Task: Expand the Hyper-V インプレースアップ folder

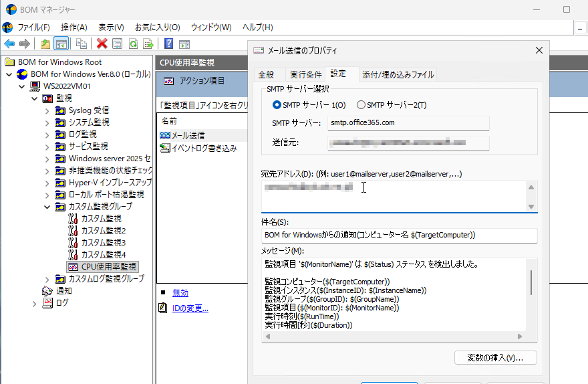Action: pos(47,183)
